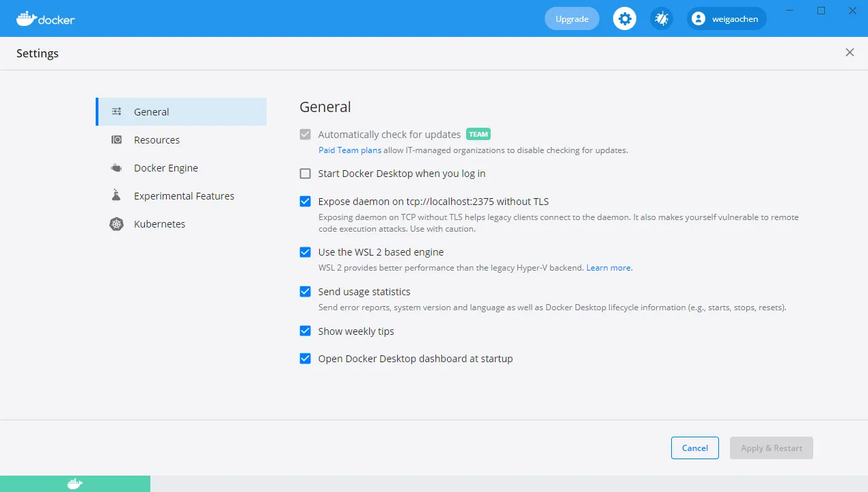The height and width of the screenshot is (492, 868).
Task: Enable Start Docker Desktop when you log in
Action: pyautogui.click(x=306, y=174)
